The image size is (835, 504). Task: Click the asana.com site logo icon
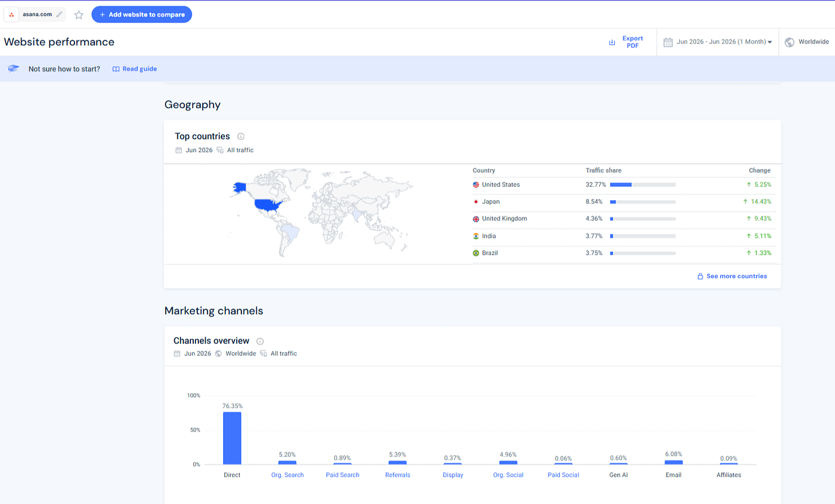[11, 14]
